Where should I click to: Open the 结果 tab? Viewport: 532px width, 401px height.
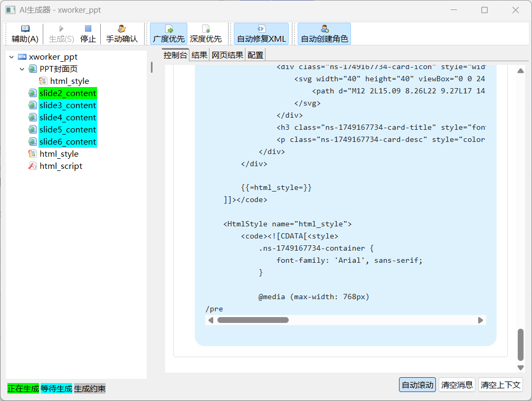pos(199,55)
